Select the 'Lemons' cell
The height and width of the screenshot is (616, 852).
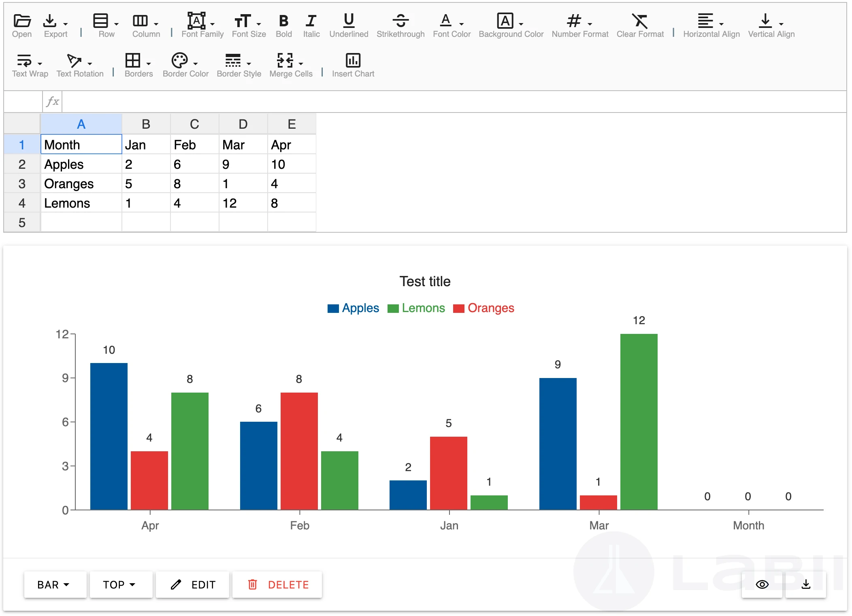tap(81, 203)
